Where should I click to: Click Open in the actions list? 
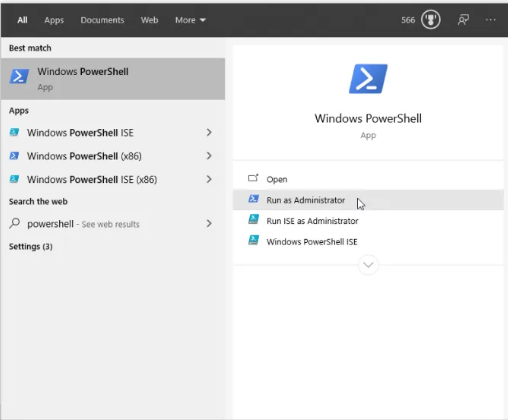(x=368, y=179)
